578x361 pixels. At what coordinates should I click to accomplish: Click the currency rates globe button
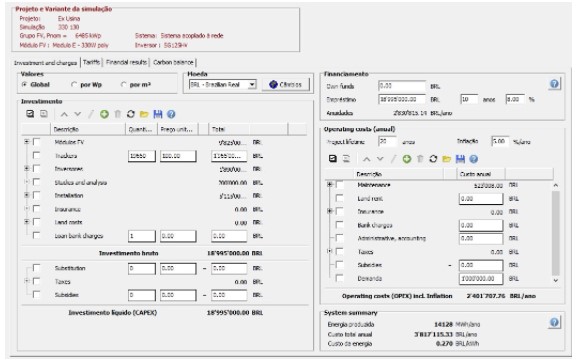[286, 85]
